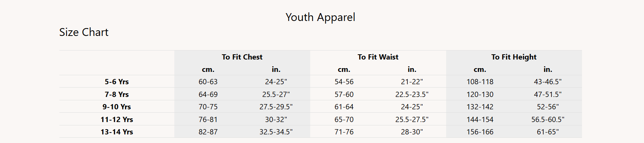The image size is (644, 143).
Task: Click waist inches value 22.5-23.5"
Action: 412,94
